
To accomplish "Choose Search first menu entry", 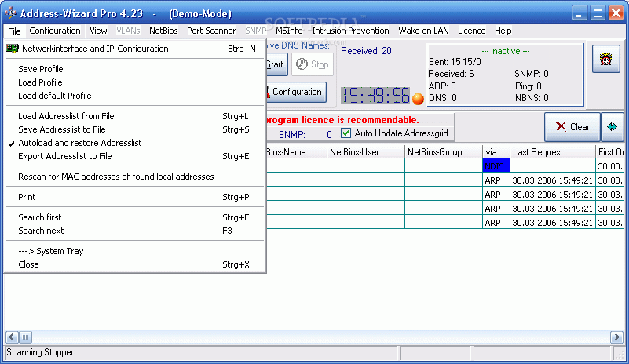I will (135, 217).
